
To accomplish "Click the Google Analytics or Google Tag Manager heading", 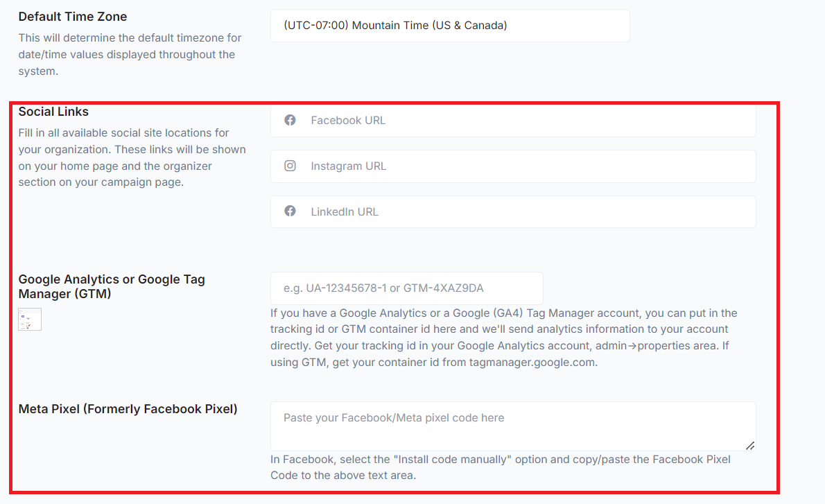I will click(112, 286).
